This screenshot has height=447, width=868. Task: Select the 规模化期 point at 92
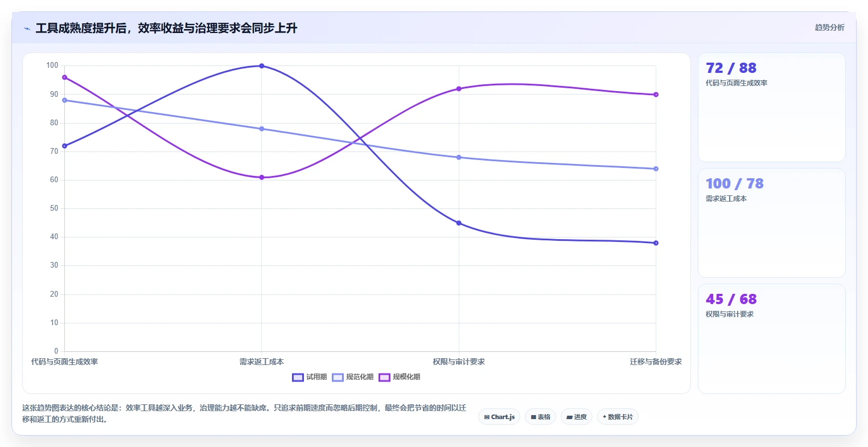[459, 89]
